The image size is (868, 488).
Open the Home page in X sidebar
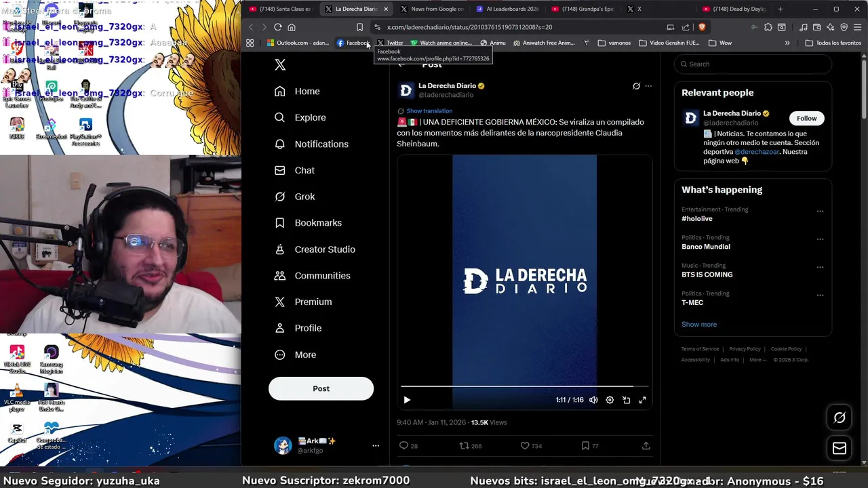(x=297, y=91)
